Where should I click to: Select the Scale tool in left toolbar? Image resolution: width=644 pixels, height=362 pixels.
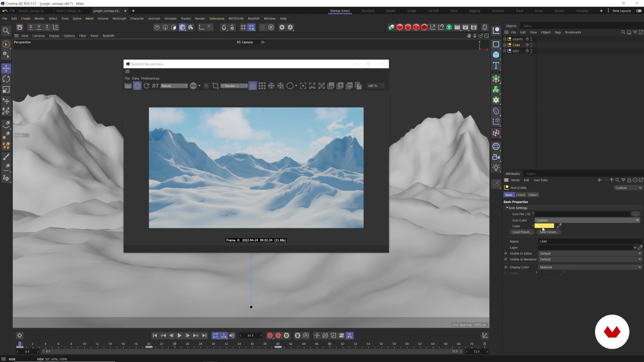click(x=6, y=90)
